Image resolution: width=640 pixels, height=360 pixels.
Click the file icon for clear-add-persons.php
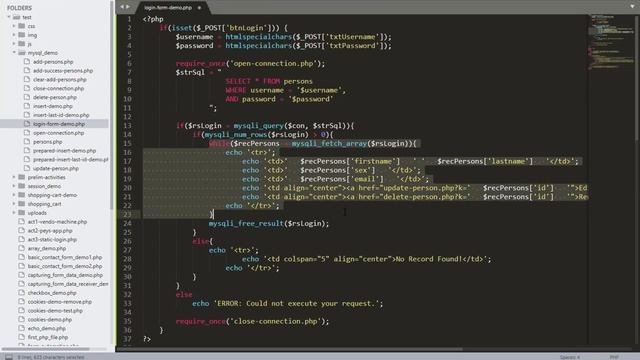click(27, 80)
